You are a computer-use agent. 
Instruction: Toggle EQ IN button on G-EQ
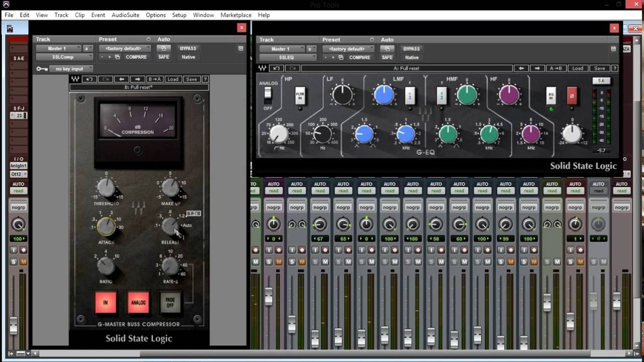(x=551, y=96)
